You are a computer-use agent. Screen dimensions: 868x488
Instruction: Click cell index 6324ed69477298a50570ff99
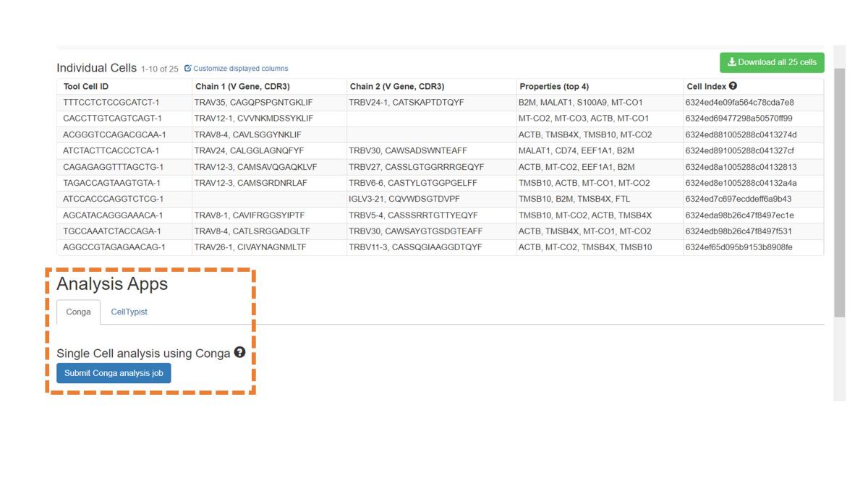tap(739, 119)
